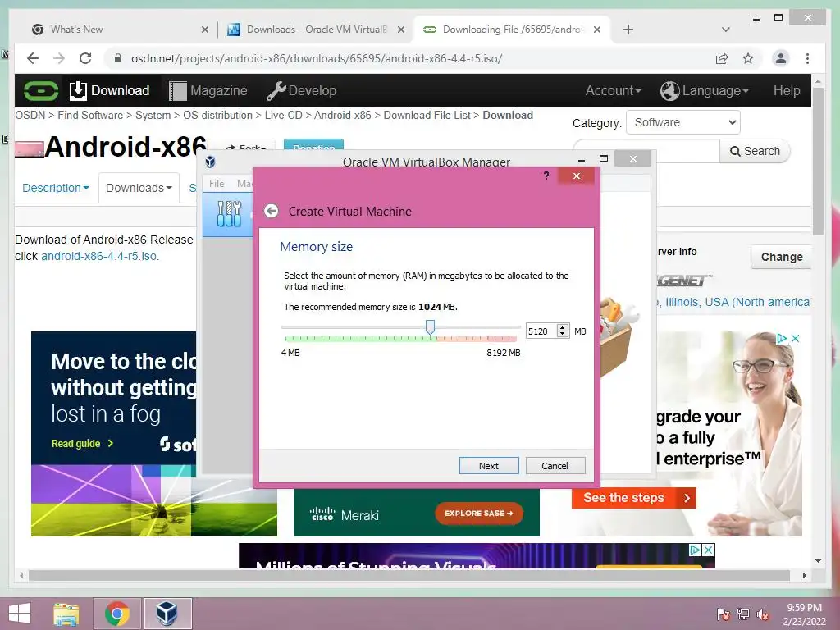Click the page vertical scrollbar thumb
This screenshot has width=840, height=630.
818,161
